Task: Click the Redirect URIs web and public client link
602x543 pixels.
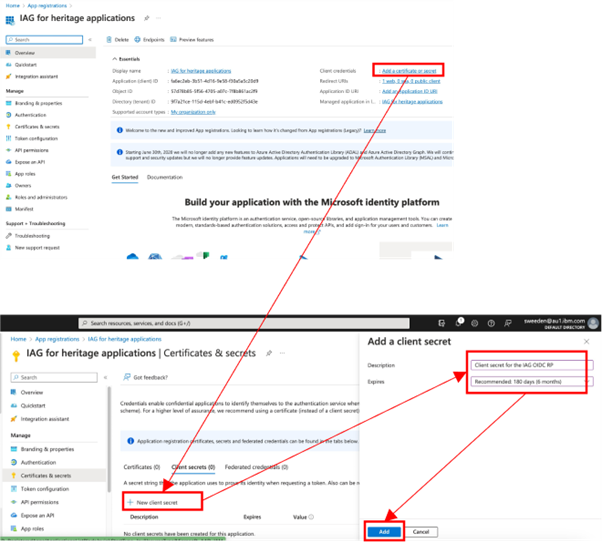Action: (x=411, y=81)
